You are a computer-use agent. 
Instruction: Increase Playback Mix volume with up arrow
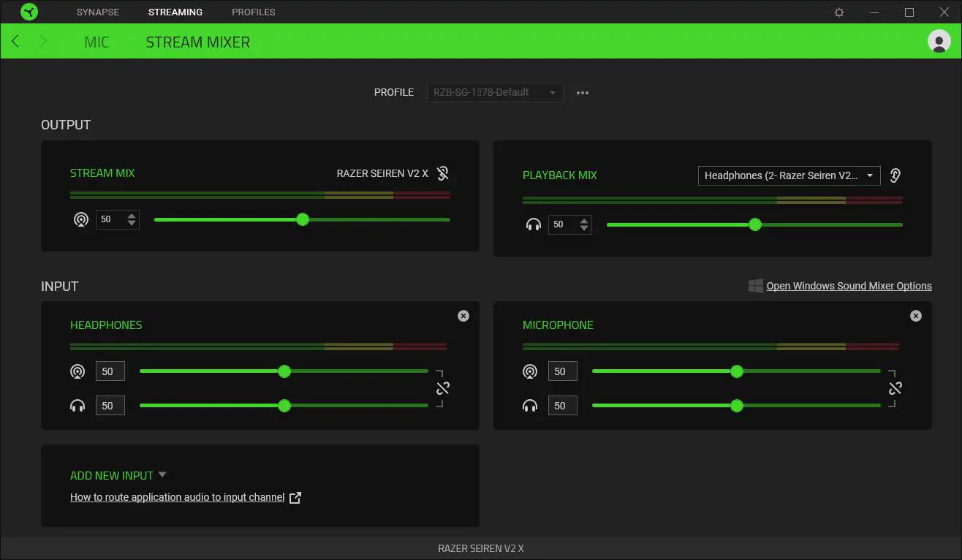(x=584, y=221)
